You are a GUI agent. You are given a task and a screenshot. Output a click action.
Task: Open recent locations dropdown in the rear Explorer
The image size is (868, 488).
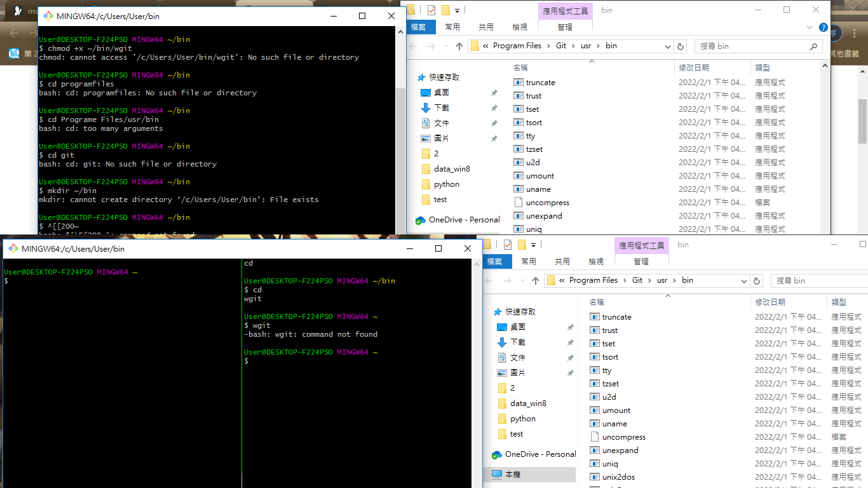point(445,46)
